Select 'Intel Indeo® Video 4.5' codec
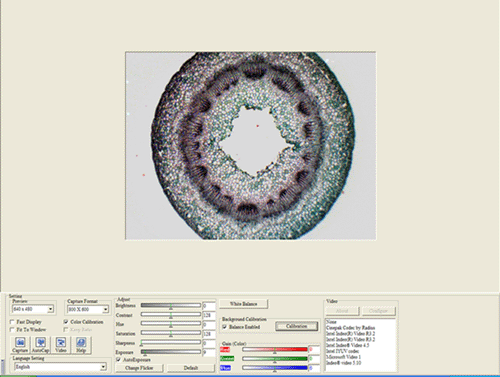This screenshot has width=500, height=377. [347, 345]
